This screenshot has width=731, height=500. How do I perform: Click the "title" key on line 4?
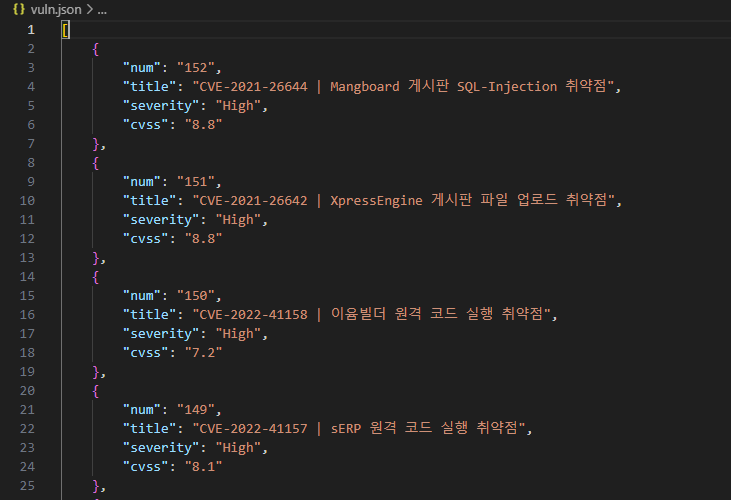(x=150, y=87)
